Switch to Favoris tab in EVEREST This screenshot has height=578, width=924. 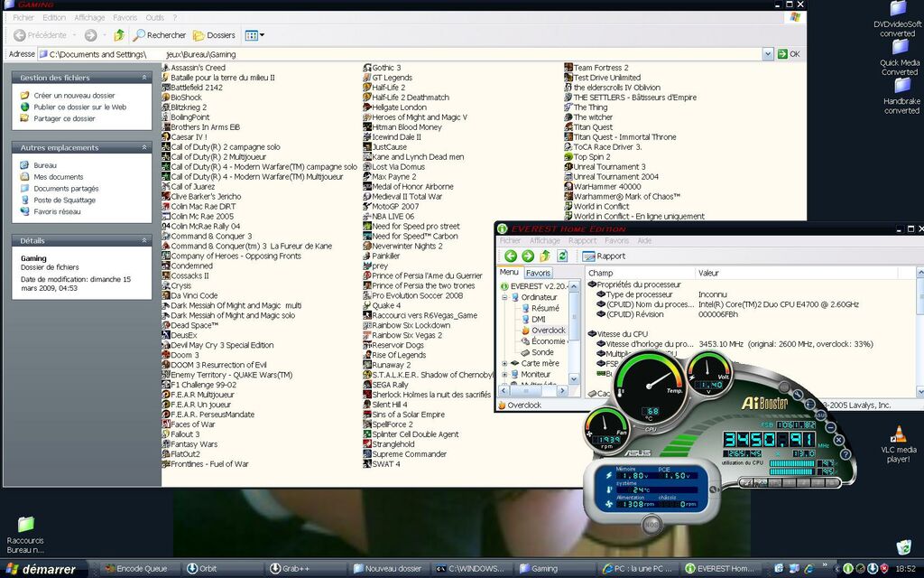[538, 273]
